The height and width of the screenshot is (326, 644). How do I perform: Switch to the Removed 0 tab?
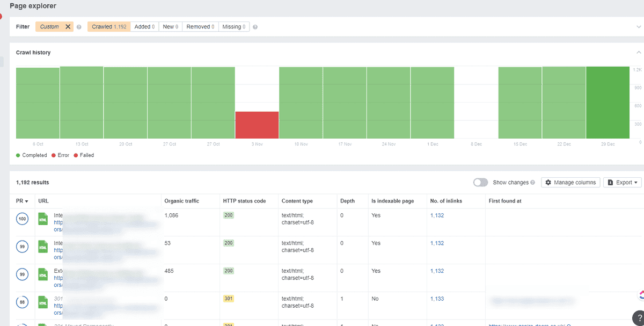200,26
